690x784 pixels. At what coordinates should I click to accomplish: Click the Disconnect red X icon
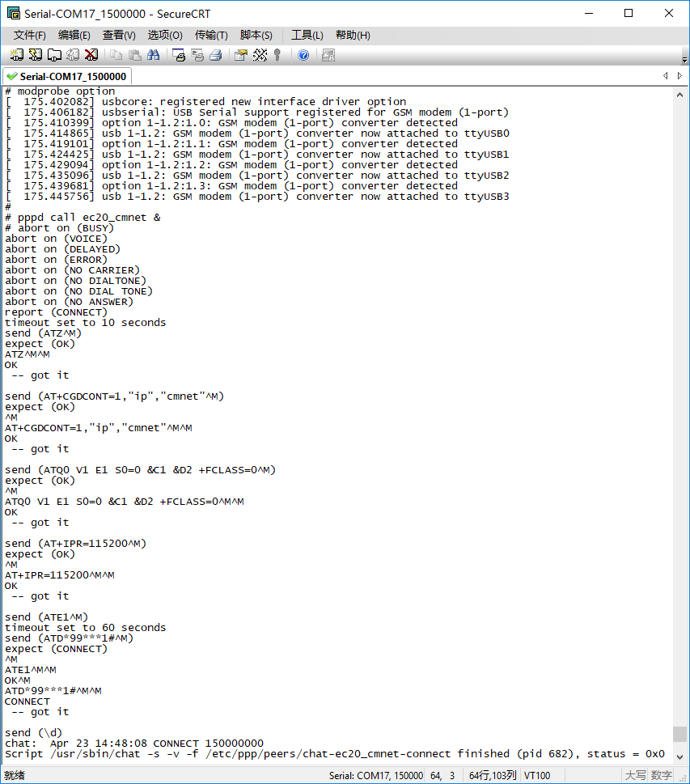(91, 55)
